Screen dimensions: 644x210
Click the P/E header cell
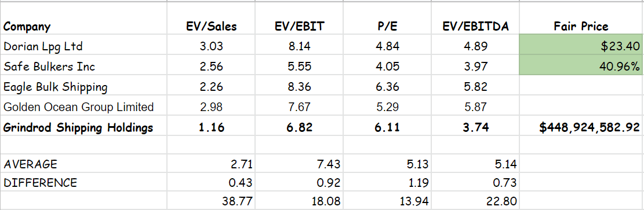pos(387,19)
